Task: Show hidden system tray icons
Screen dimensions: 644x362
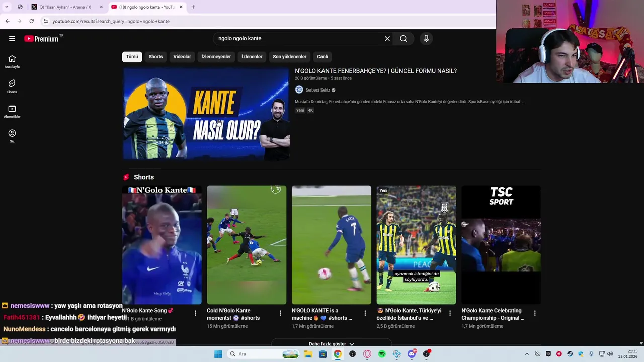Action: pyautogui.click(x=527, y=354)
